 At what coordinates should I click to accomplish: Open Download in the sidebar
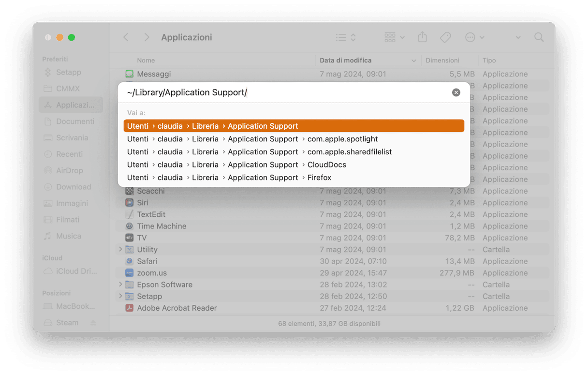coord(71,187)
